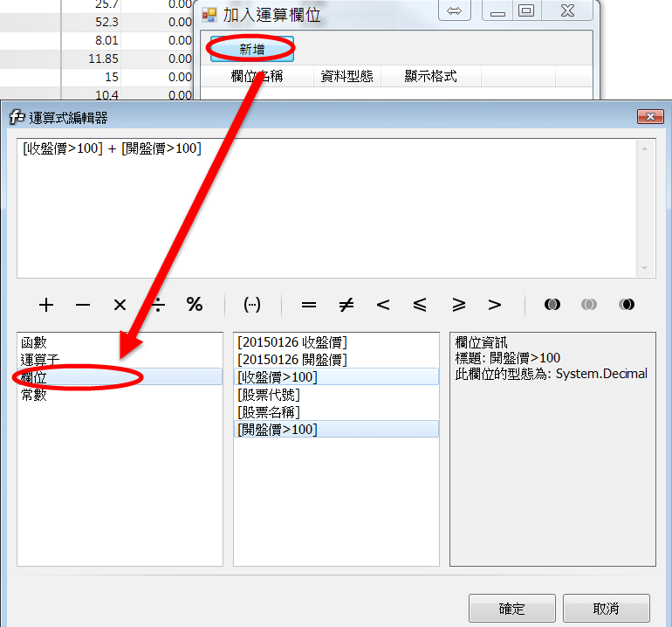Click the 加入運算欄位 window title icon
The height and width of the screenshot is (627, 672).
[209, 16]
